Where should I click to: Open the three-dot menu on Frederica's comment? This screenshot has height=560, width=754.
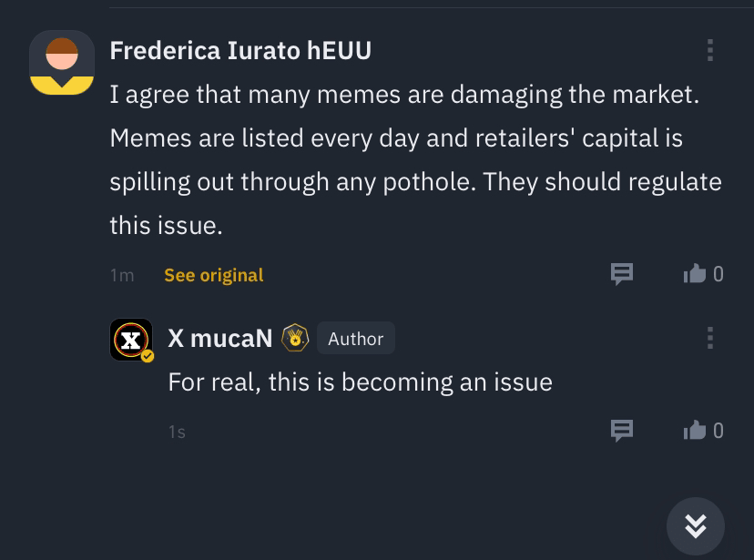tap(710, 50)
